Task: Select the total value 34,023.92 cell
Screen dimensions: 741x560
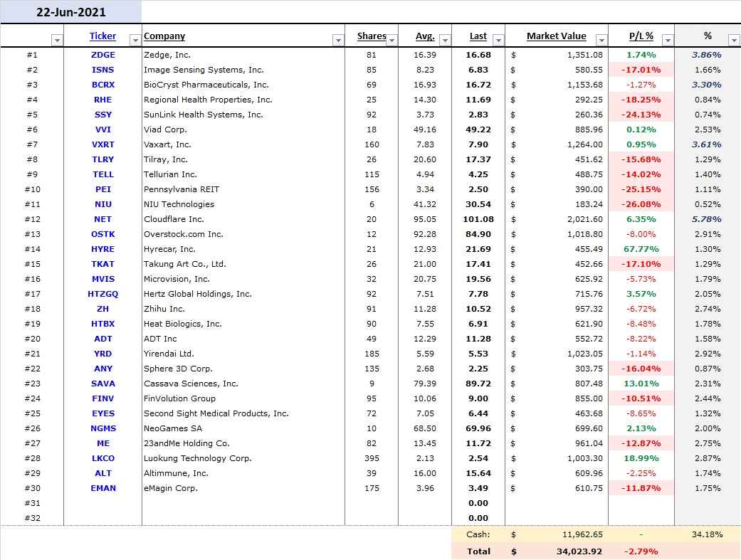Action: point(557,551)
